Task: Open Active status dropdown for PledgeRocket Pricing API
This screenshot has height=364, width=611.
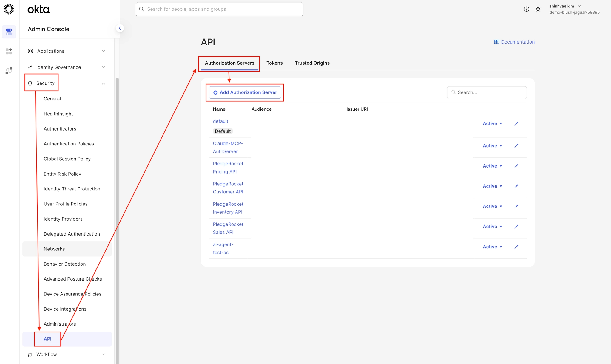Action: tap(493, 166)
